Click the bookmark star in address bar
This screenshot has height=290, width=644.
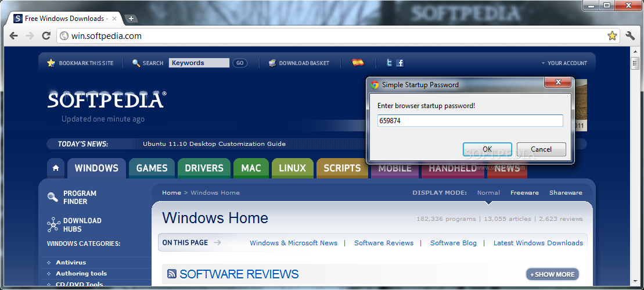[x=612, y=35]
